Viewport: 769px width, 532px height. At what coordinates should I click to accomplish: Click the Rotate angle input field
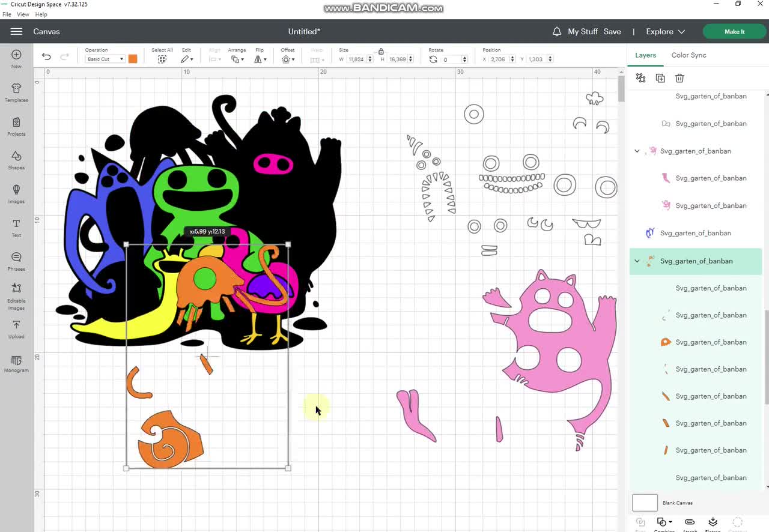click(452, 59)
